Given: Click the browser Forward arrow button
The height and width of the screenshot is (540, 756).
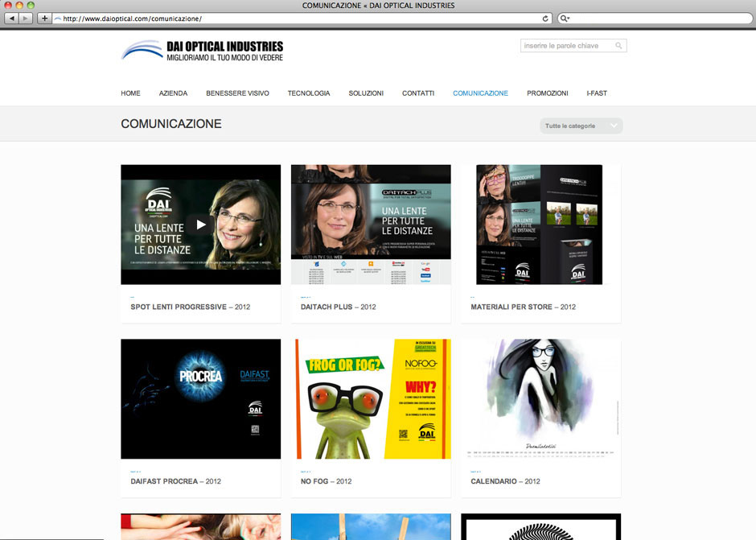Looking at the screenshot, I should [x=26, y=19].
